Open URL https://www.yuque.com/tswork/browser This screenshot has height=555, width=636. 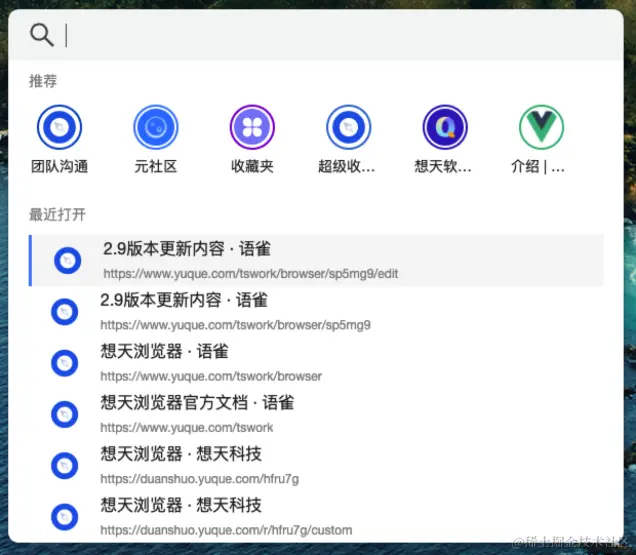pyautogui.click(x=211, y=376)
